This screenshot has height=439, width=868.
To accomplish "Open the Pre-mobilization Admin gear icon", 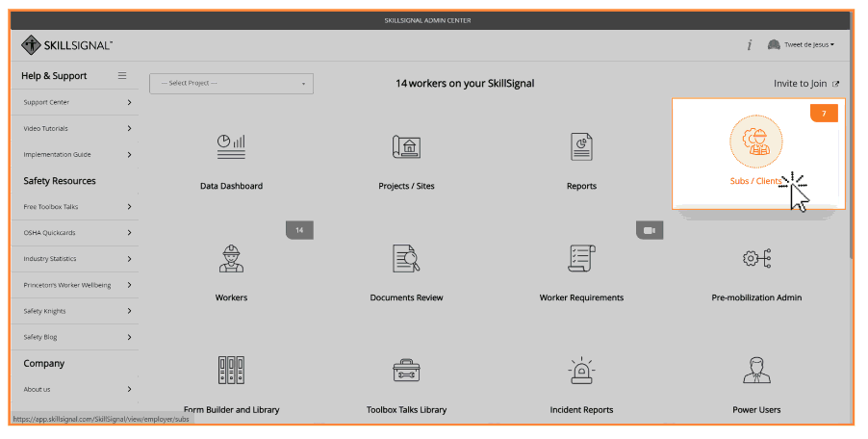I will click(756, 259).
